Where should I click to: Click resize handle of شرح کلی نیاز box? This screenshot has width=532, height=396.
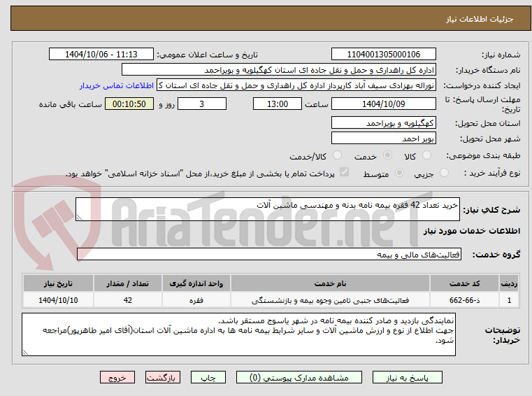click(x=79, y=218)
